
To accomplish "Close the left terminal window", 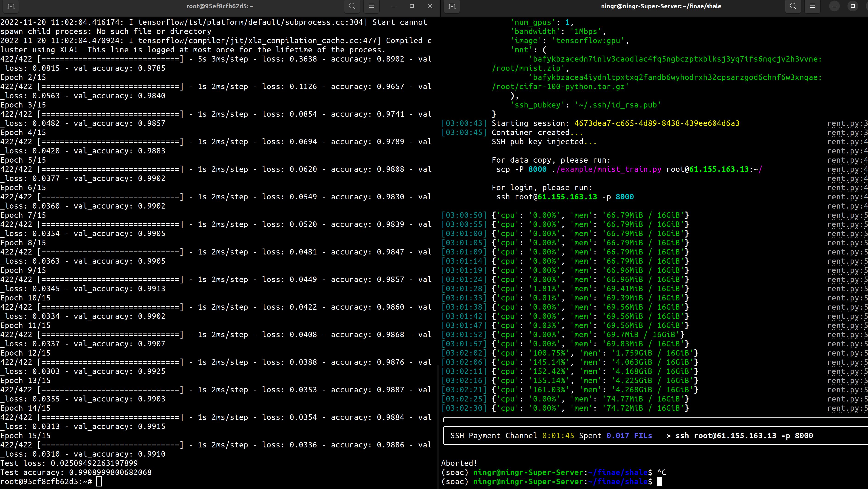I will (x=430, y=6).
